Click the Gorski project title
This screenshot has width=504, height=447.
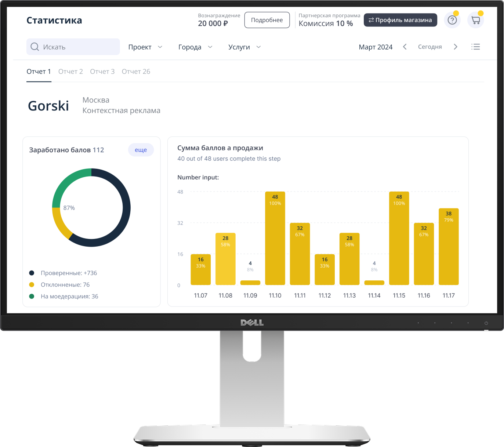point(48,106)
